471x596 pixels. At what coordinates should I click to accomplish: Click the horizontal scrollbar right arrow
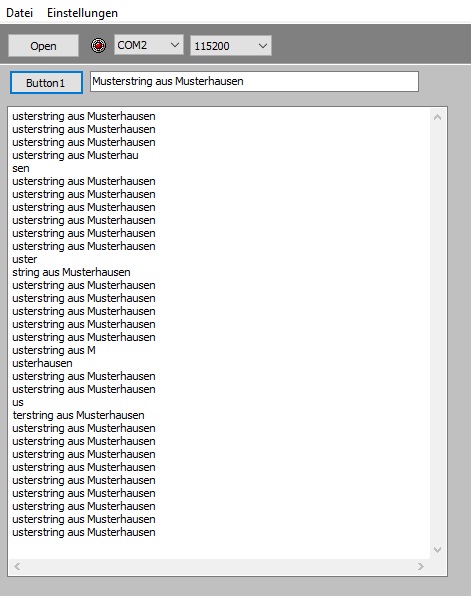tap(420, 566)
